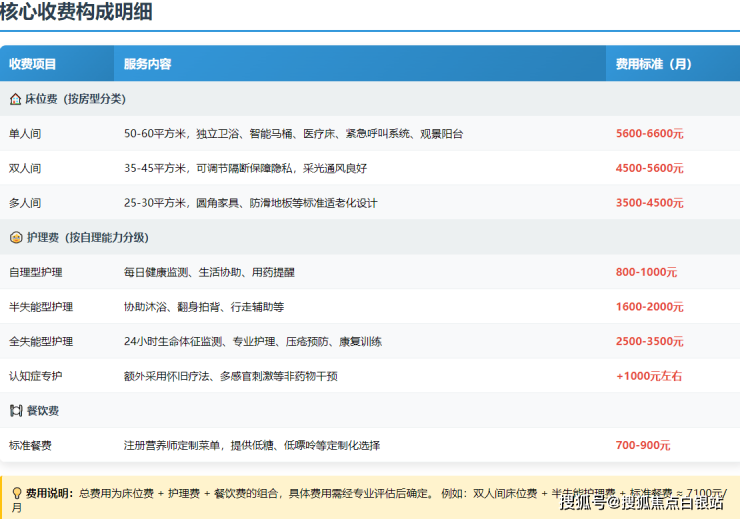740x519 pixels.
Task: Click the 半失能型护理 row label
Action: (41, 307)
